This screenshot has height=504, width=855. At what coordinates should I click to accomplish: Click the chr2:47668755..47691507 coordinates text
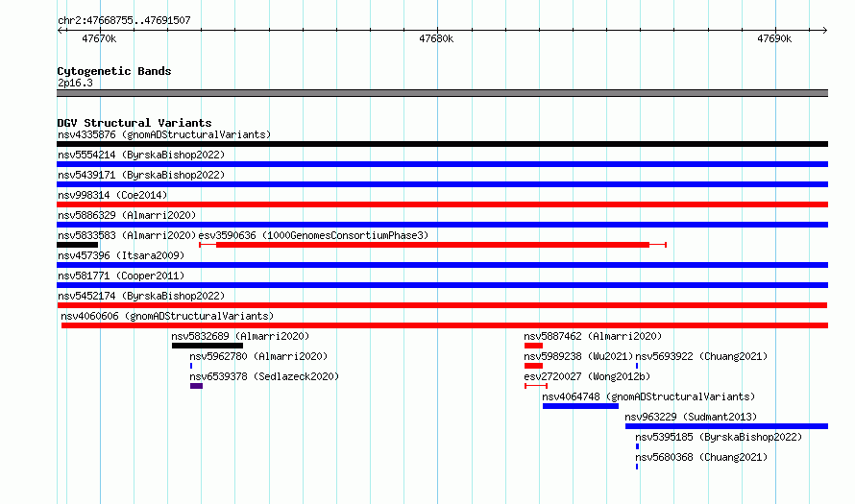point(124,21)
